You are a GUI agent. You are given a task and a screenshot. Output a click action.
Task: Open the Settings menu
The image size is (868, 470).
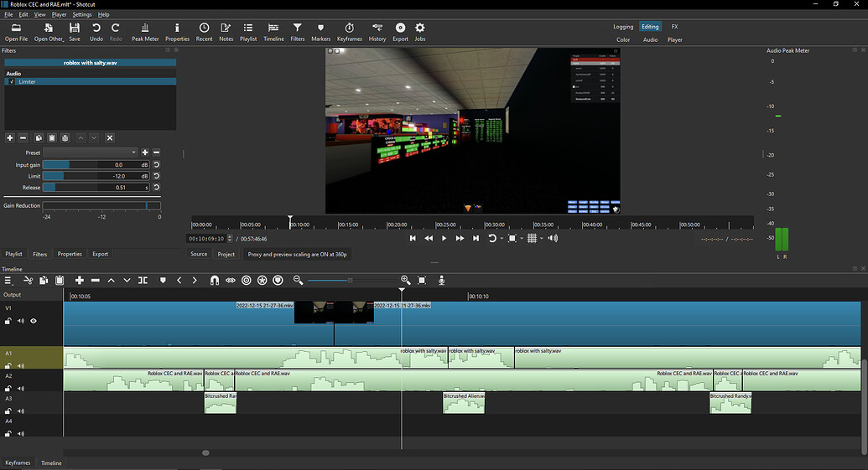tap(82, 14)
